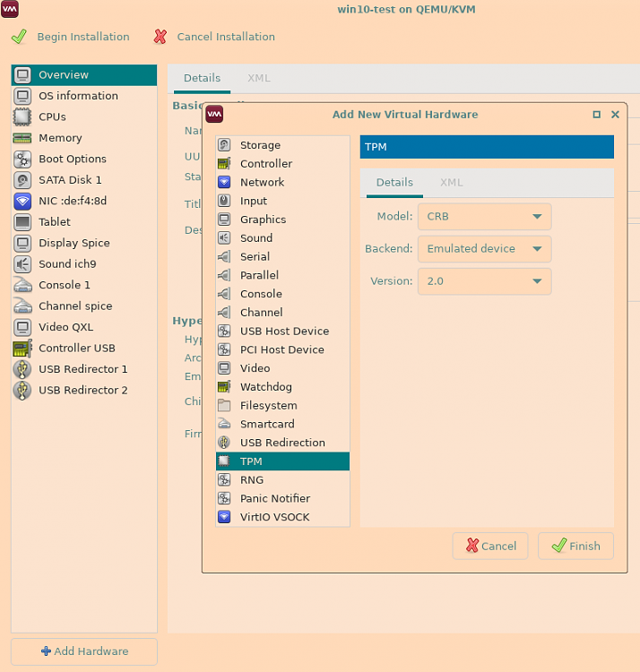
Task: Click Cancel Installation
Action: 214,37
